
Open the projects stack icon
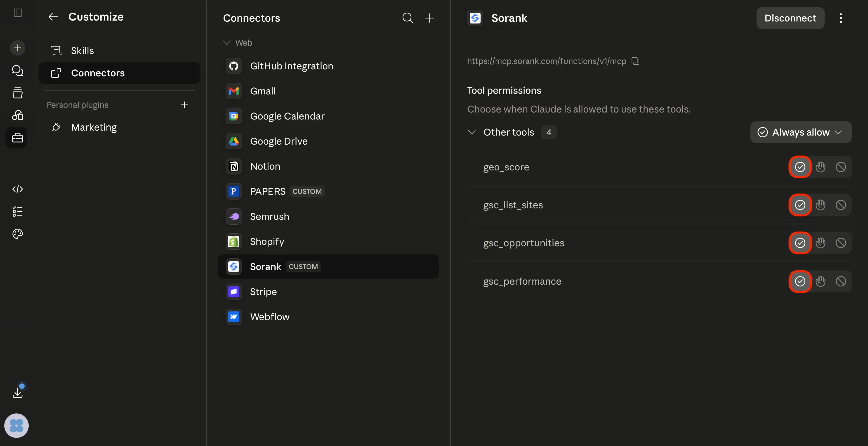(x=18, y=93)
